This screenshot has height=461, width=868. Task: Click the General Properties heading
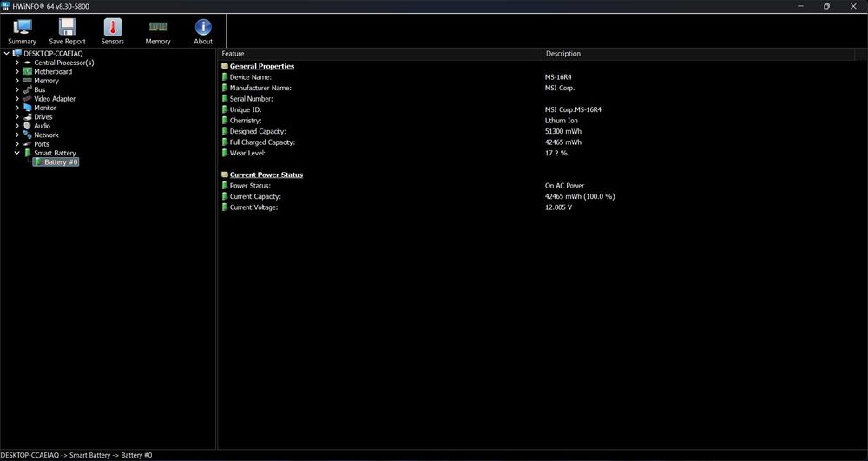(x=262, y=66)
